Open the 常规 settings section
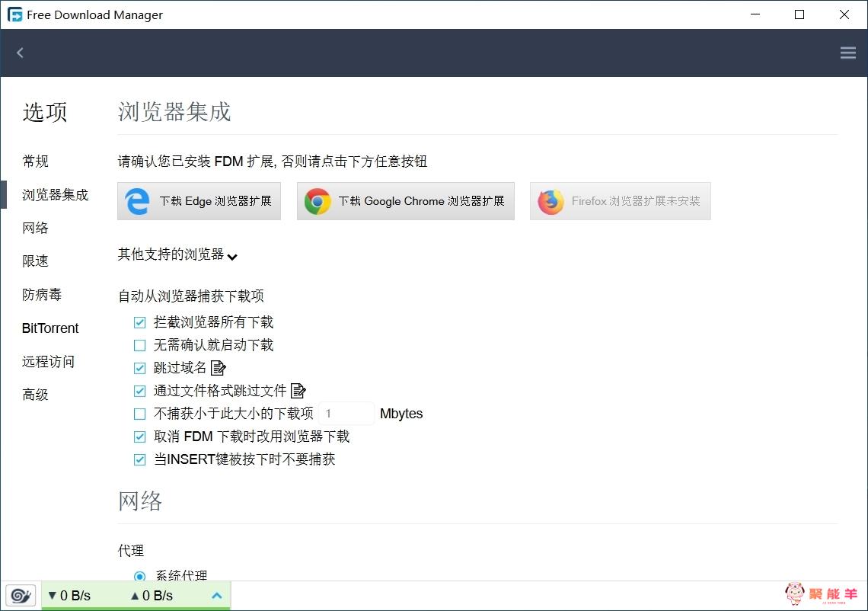 [36, 162]
